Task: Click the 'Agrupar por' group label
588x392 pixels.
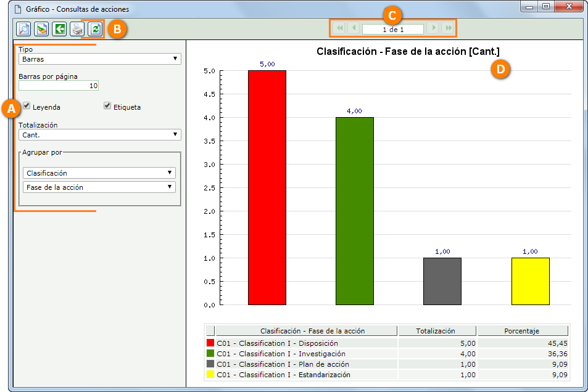Action: [42, 152]
